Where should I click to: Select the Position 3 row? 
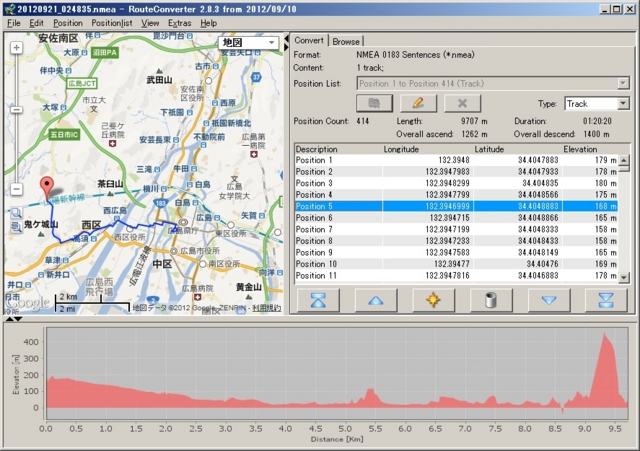click(x=456, y=183)
